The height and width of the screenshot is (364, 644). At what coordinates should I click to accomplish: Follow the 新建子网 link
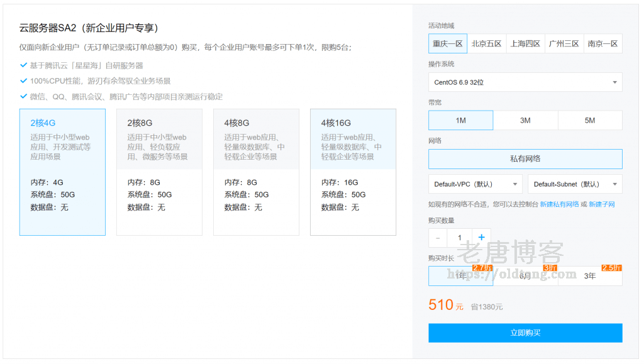602,204
